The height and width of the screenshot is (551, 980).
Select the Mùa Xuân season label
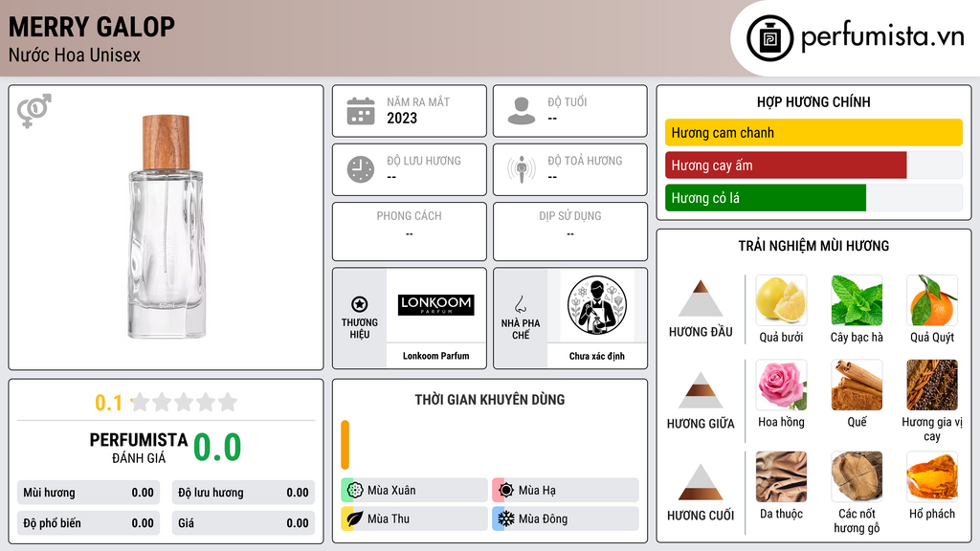coord(391,491)
